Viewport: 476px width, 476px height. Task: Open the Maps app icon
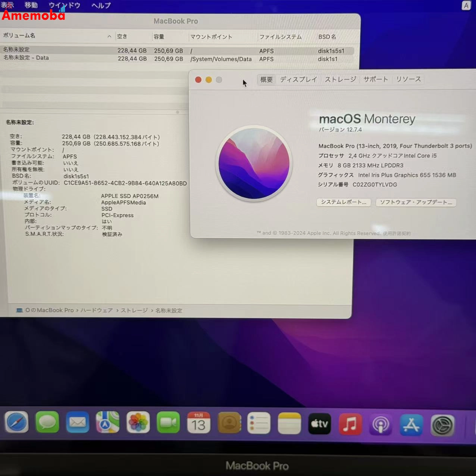pyautogui.click(x=108, y=423)
